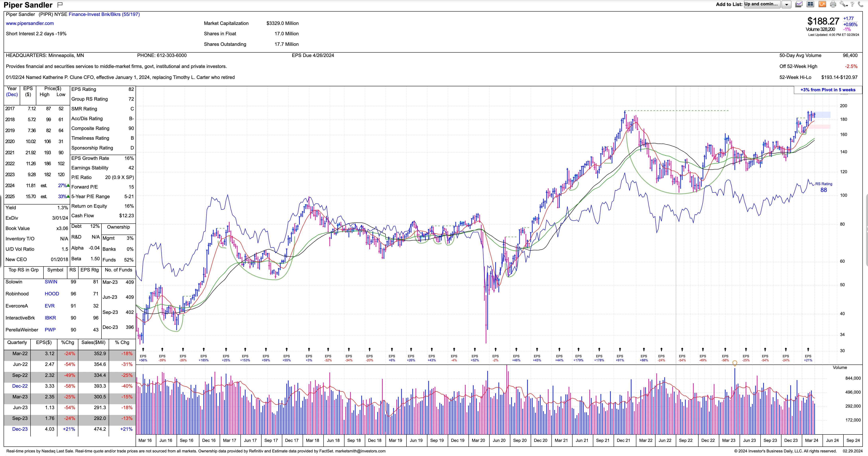The width and height of the screenshot is (868, 456).
Task: Click the phone contact icon
Action: coord(860,4)
